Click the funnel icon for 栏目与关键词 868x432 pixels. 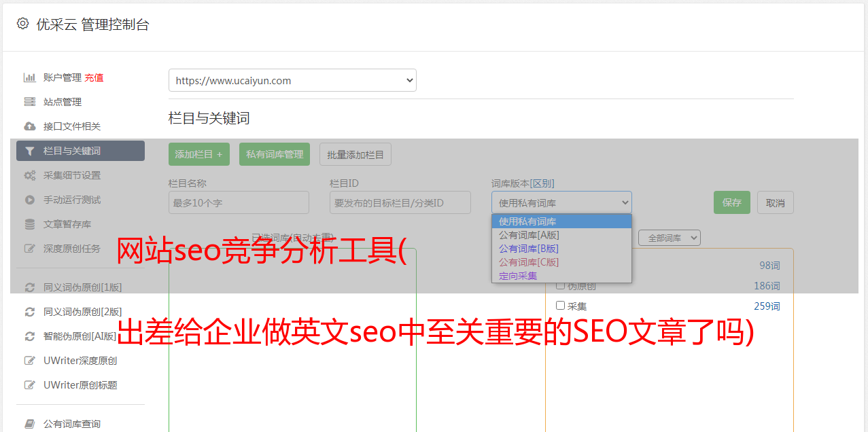(x=29, y=151)
